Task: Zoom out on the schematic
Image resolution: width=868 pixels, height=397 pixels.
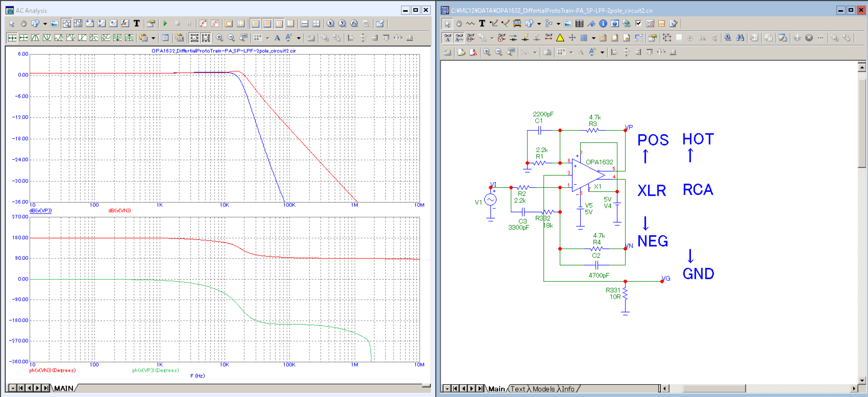Action: 499,52
